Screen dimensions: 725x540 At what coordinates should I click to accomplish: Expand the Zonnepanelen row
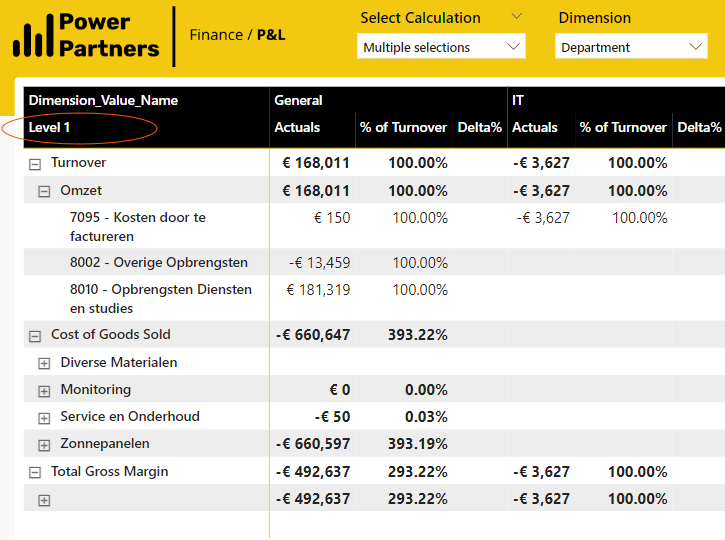[44, 445]
